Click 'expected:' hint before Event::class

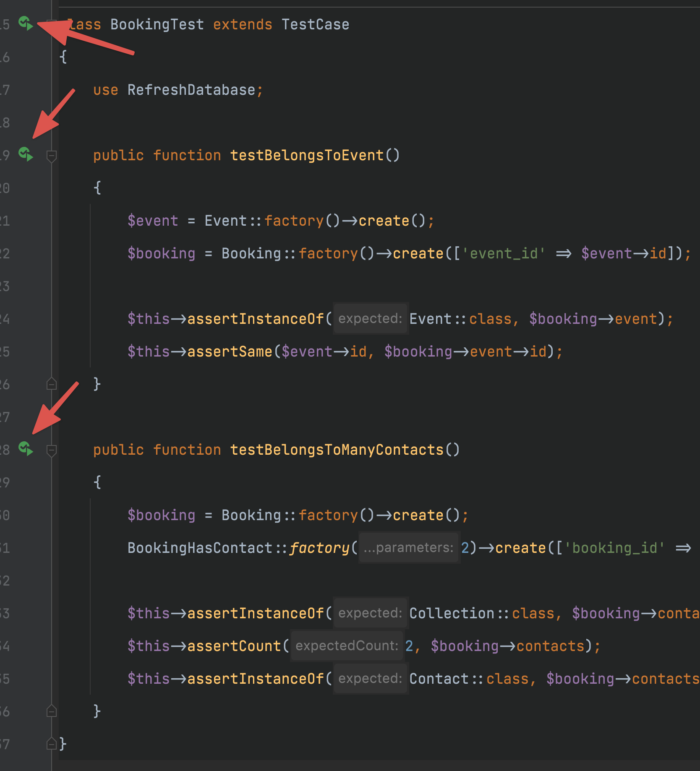[x=370, y=319]
